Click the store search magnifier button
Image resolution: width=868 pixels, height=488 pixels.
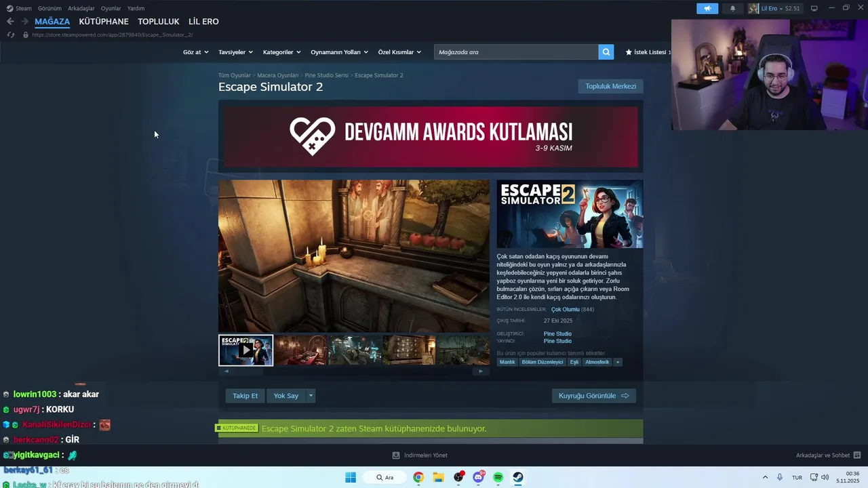pyautogui.click(x=606, y=52)
